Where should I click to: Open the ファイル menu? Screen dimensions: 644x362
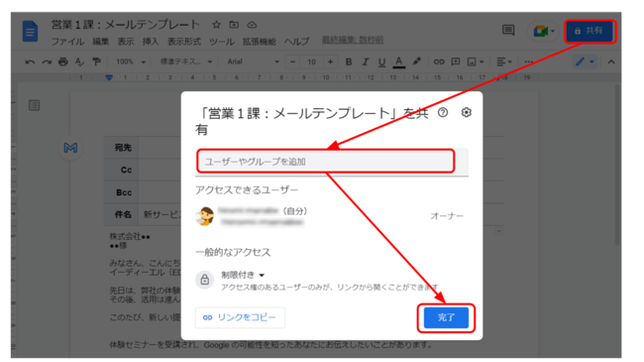pos(67,42)
